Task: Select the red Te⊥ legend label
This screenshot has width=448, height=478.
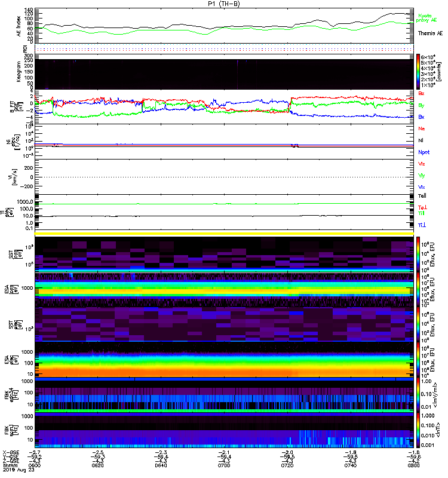Action: click(422, 207)
